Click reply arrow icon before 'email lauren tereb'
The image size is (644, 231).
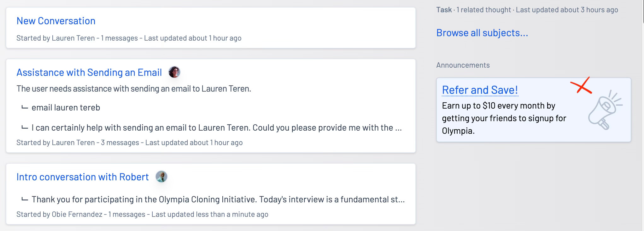point(25,108)
